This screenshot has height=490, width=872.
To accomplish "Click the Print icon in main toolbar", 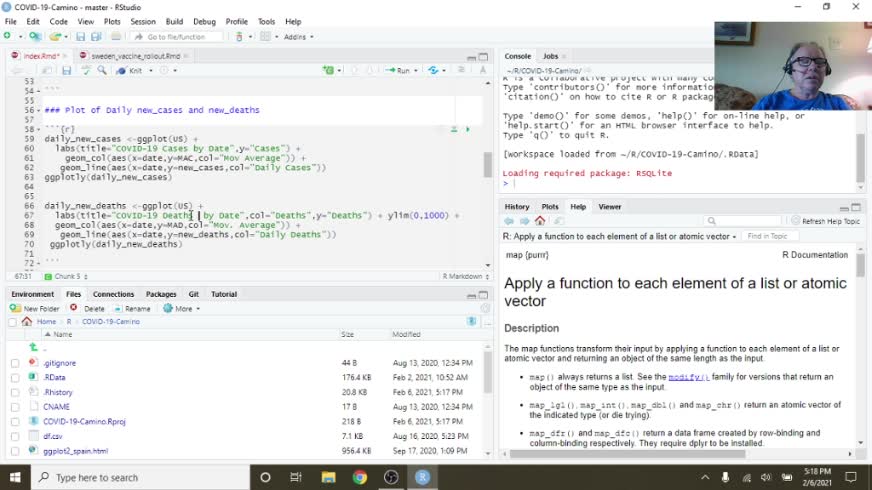I will point(116,37).
